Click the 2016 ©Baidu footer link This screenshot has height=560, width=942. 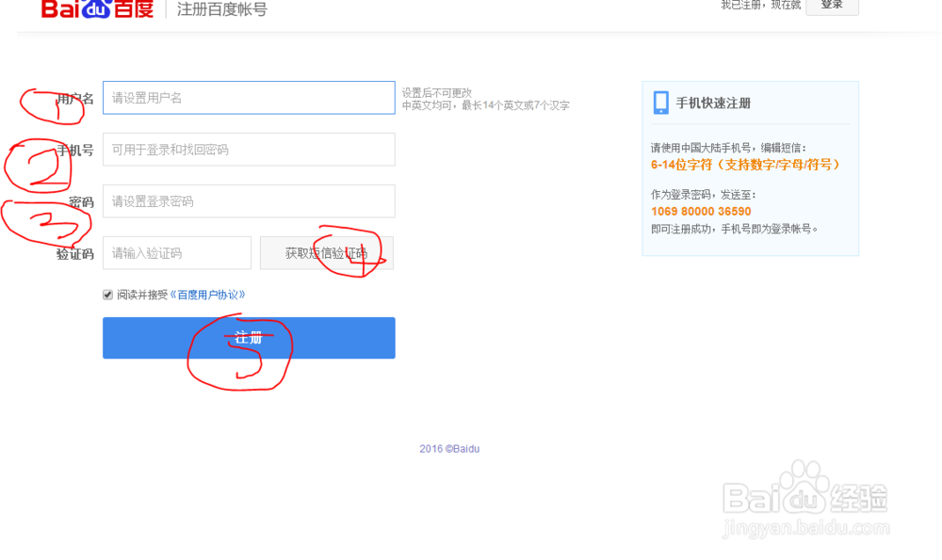[x=449, y=449]
